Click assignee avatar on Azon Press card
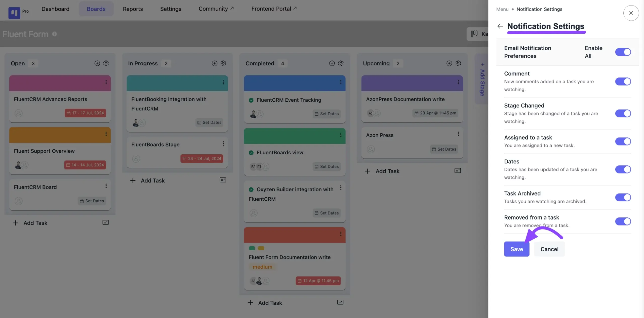644x318 pixels. 371,149
